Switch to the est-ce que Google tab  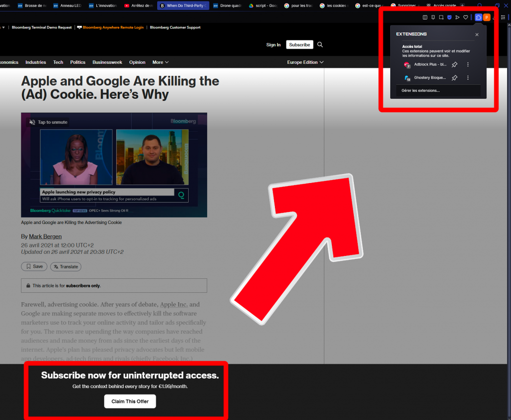pos(369,5)
